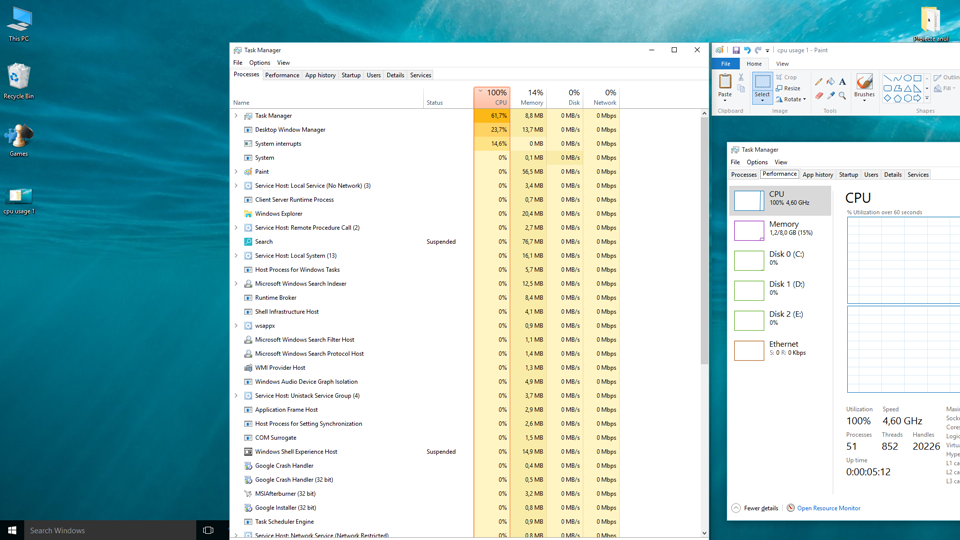The image size is (960, 540).
Task: Open the File tab in Paint's ribbon
Action: 726,64
